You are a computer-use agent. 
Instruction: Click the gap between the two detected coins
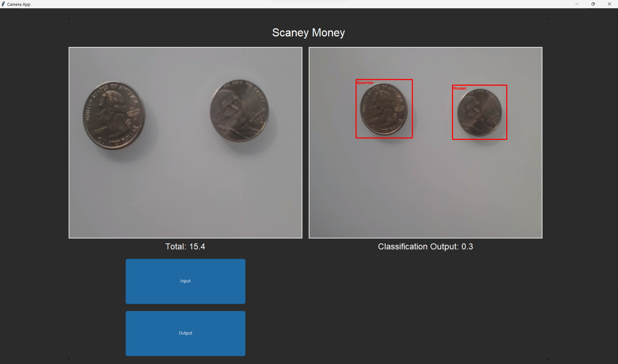click(432, 110)
